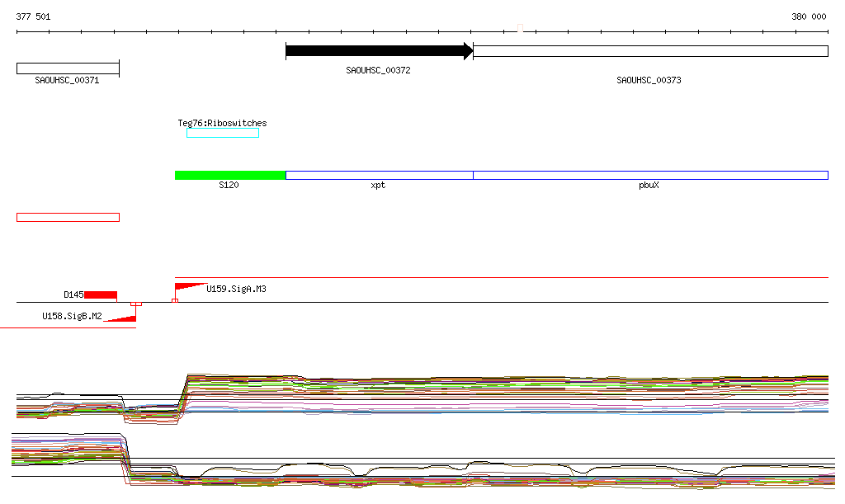This screenshot has width=845, height=504.
Task: Select the solid red D145 block
Action: (101, 295)
